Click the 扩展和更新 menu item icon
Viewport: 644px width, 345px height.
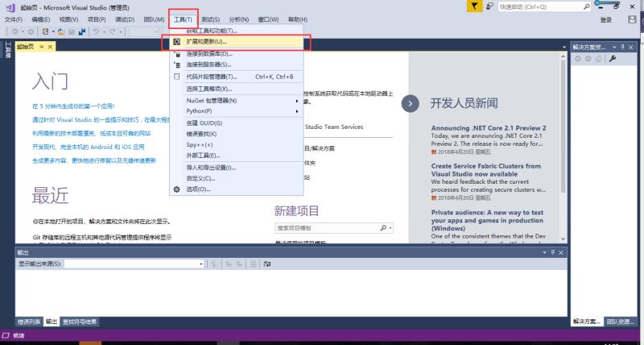176,42
